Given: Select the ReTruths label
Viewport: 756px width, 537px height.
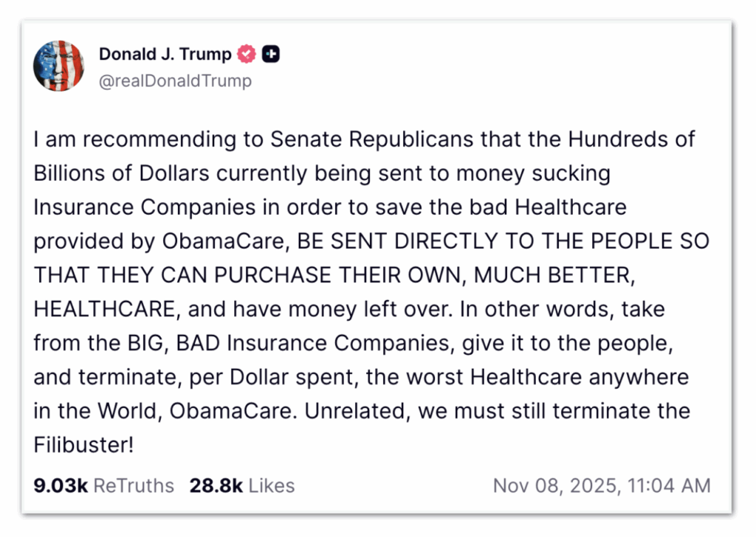Looking at the screenshot, I should [x=134, y=485].
